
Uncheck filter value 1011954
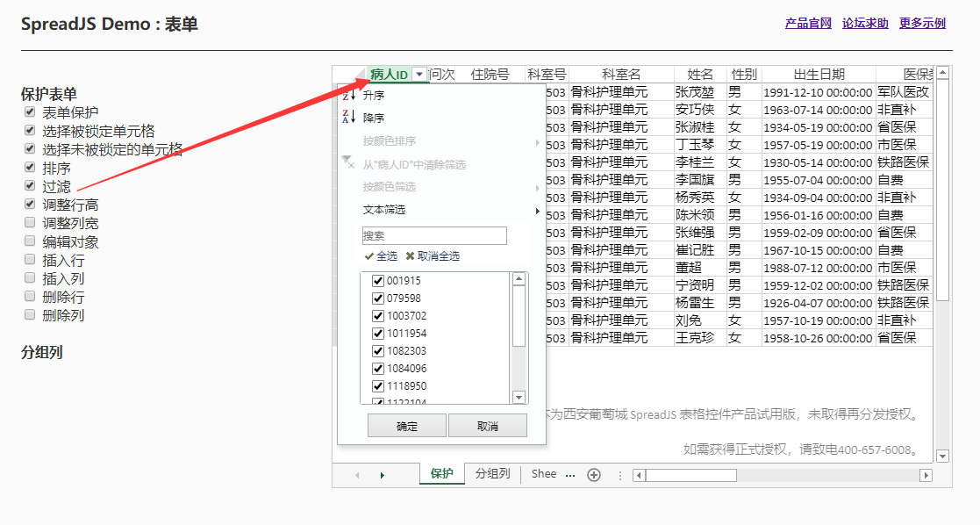(377, 333)
